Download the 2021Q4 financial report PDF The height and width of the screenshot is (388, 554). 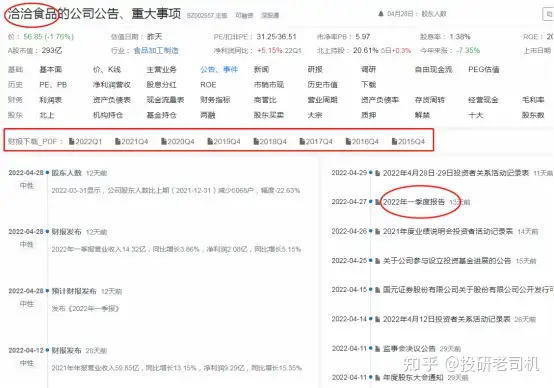[x=132, y=141]
